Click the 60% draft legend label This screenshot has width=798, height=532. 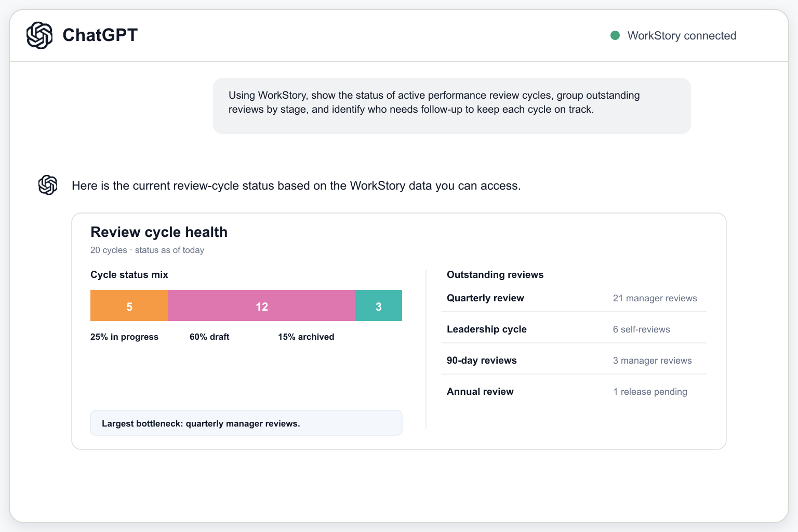tap(209, 337)
